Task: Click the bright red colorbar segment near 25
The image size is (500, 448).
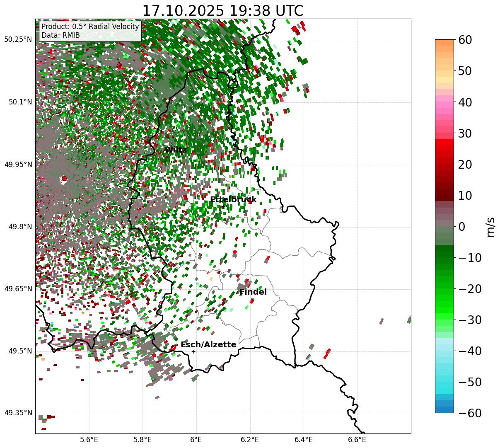Action: pyautogui.click(x=444, y=148)
